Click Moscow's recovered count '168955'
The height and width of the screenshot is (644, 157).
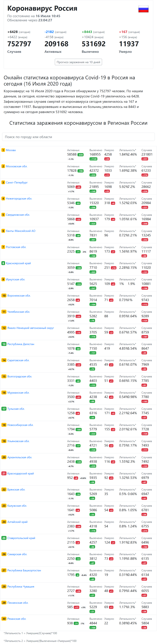tap(95, 155)
